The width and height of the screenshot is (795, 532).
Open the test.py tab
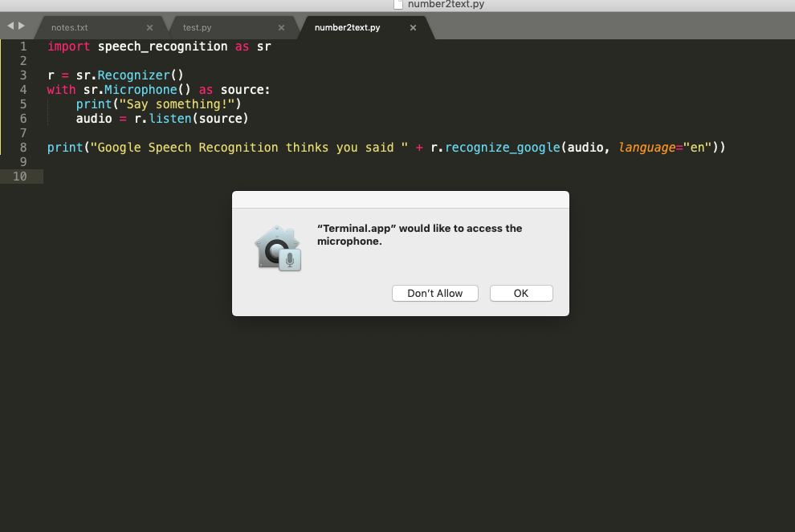click(197, 27)
